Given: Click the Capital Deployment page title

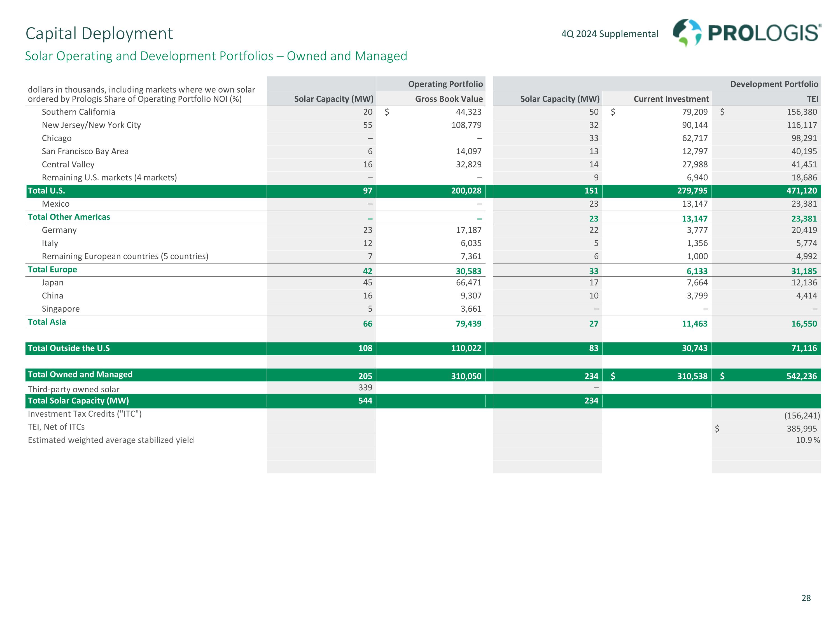Looking at the screenshot, I should (99, 33).
